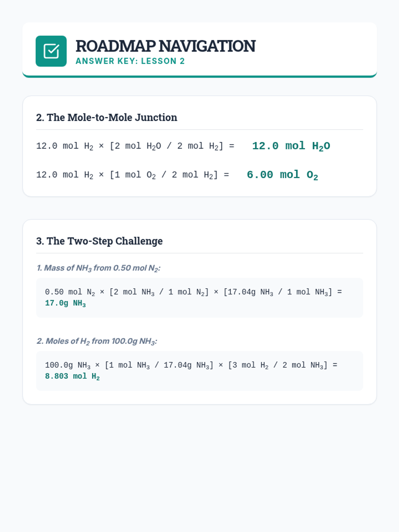
Task: Click the 100.0g NH3 calculation line
Action: click(x=191, y=365)
